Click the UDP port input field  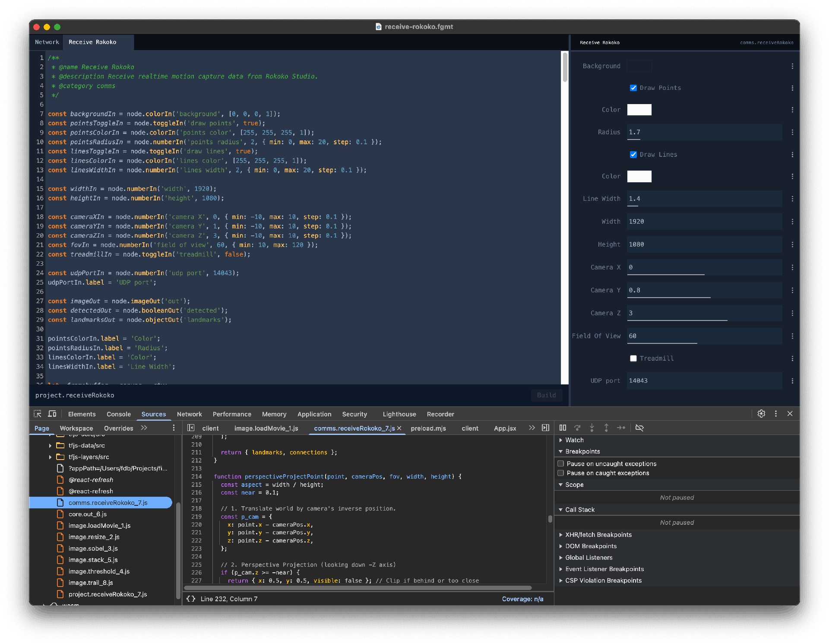(x=704, y=381)
